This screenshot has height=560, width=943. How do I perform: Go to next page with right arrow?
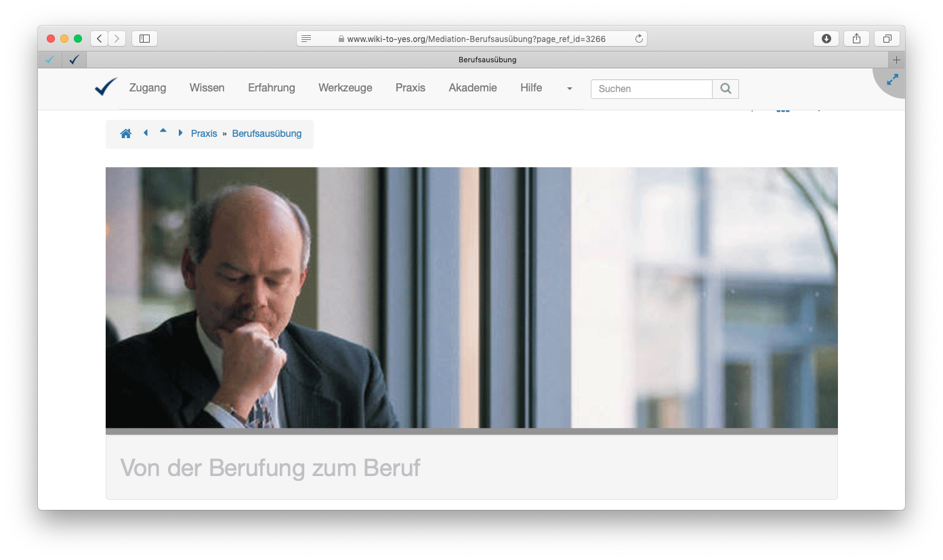(x=180, y=133)
